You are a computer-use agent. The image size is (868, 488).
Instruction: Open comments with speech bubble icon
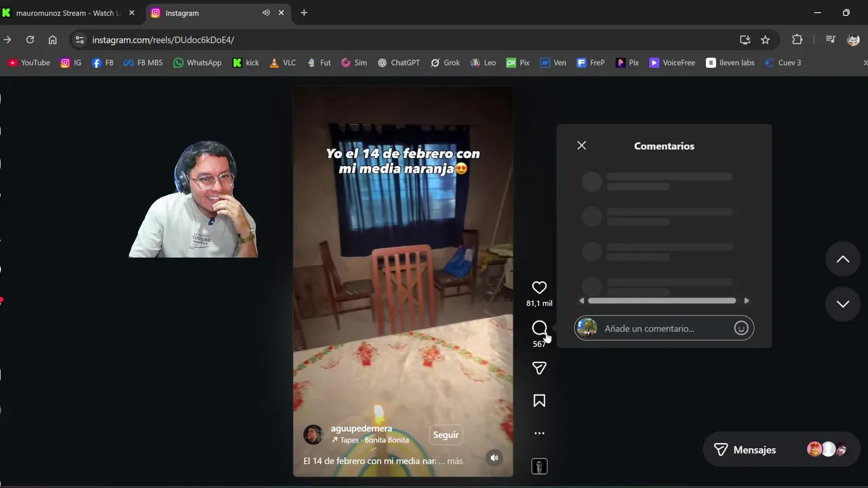tap(539, 328)
